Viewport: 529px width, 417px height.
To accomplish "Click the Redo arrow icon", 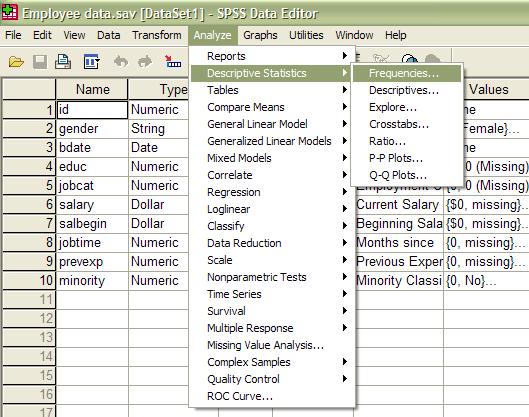I will point(145,62).
